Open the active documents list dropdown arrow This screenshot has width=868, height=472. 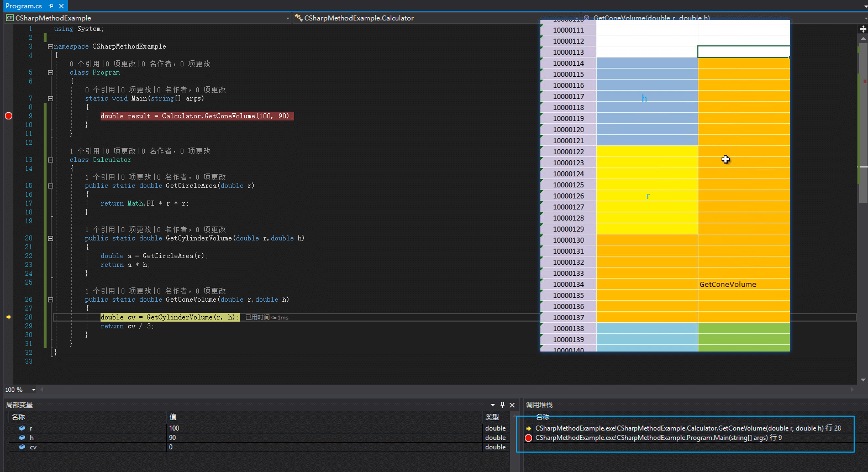click(865, 6)
